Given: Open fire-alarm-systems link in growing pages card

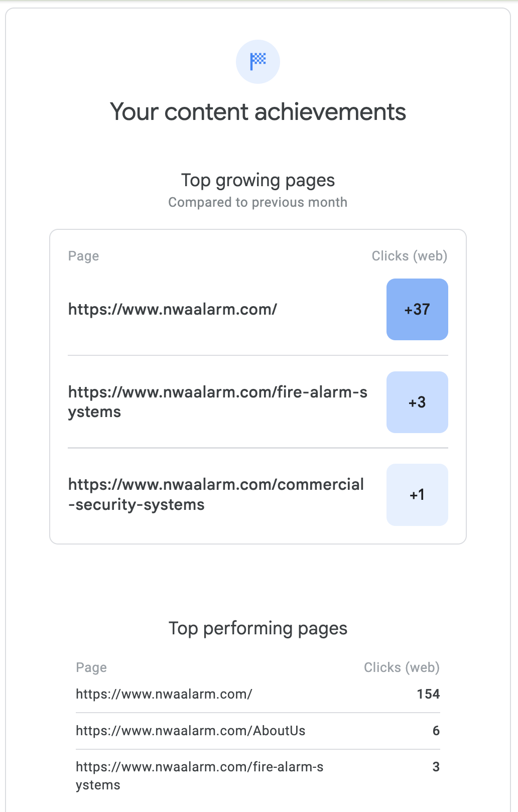Looking at the screenshot, I should tap(217, 402).
